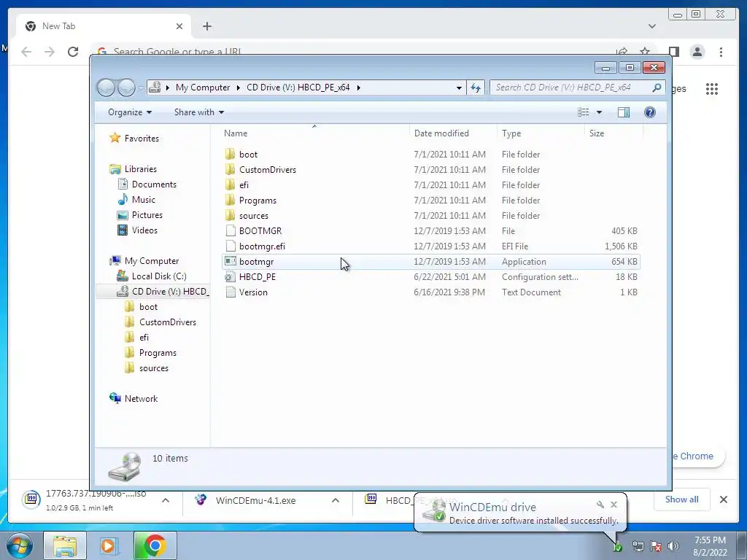The image size is (747, 560).
Task: Click the Explorer search magnifier icon
Action: point(657,87)
